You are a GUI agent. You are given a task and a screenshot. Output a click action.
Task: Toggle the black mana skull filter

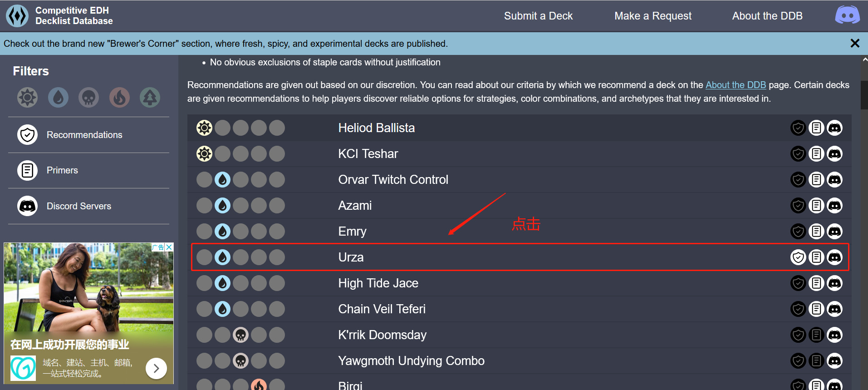pos(88,97)
